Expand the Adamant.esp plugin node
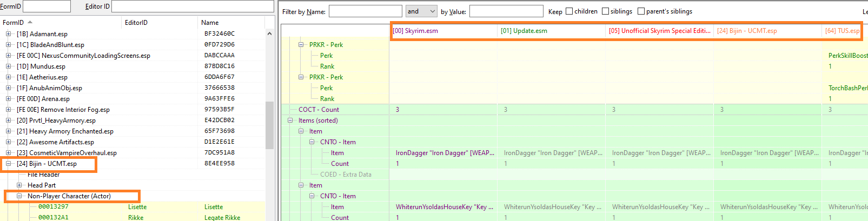 (x=8, y=34)
